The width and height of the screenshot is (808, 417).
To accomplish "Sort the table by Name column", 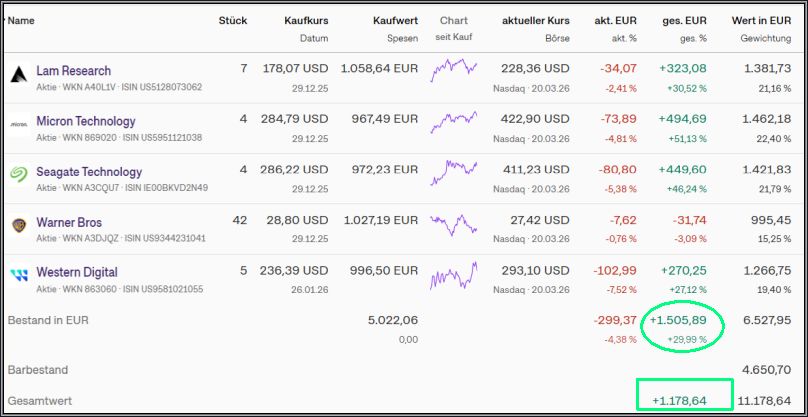I will (21, 20).
